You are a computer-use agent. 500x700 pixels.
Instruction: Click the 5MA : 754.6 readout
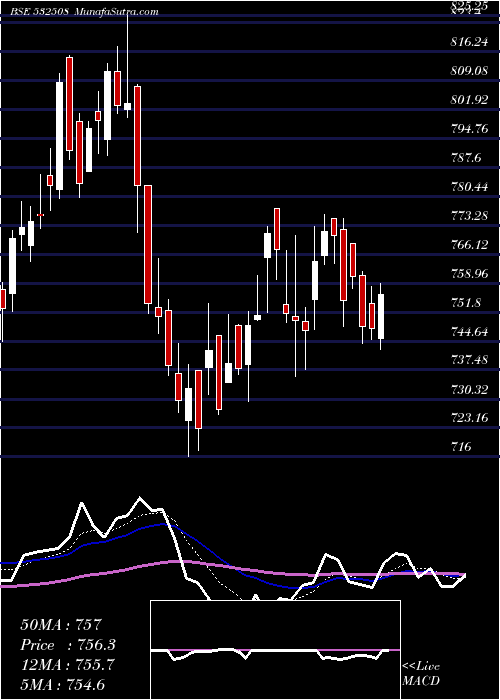click(x=63, y=684)
